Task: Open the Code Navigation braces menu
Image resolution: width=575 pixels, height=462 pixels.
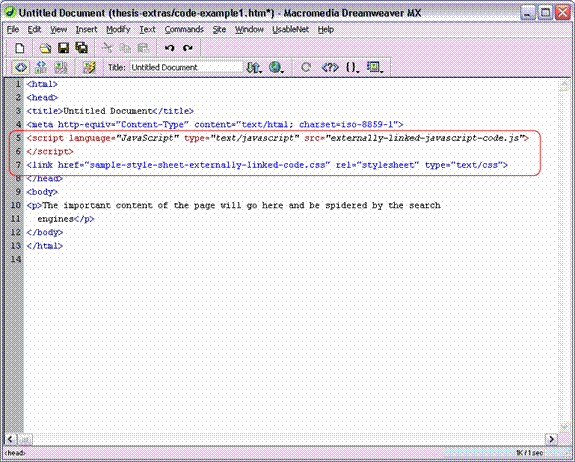Action: (352, 67)
